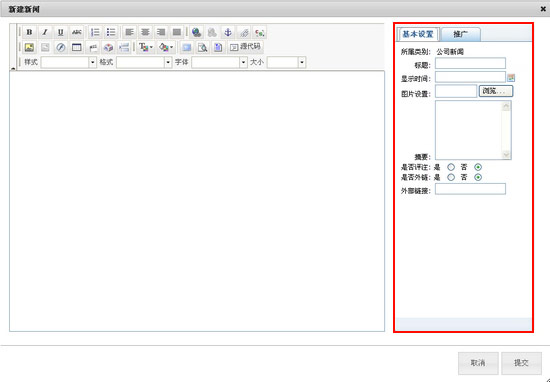The image size is (550, 382).
Task: Open the 格式 format dropdown arrow
Action: pos(168,62)
